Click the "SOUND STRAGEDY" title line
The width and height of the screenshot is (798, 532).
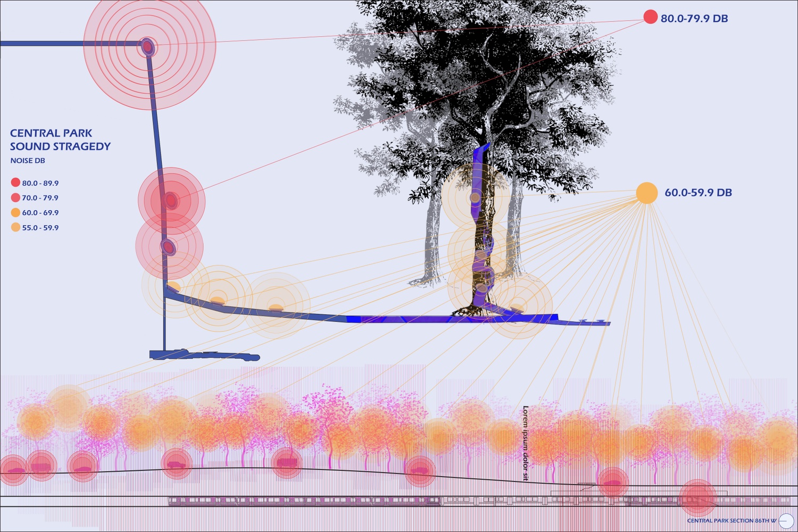pyautogui.click(x=60, y=146)
